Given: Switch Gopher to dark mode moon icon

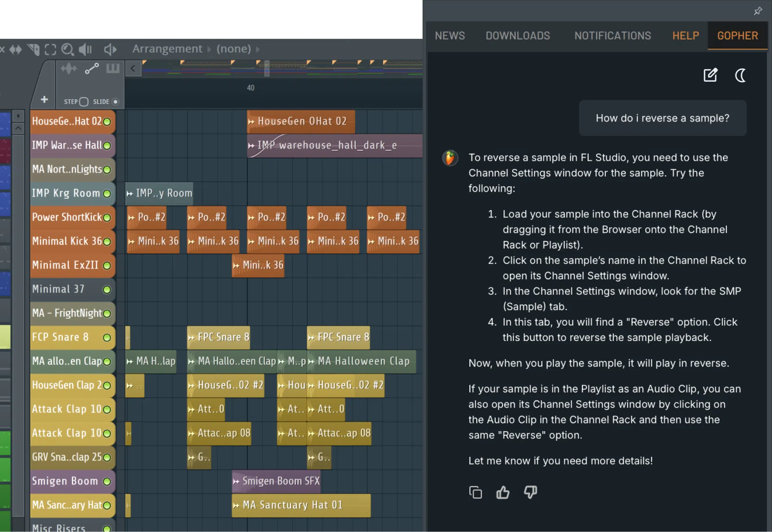Looking at the screenshot, I should [x=740, y=75].
